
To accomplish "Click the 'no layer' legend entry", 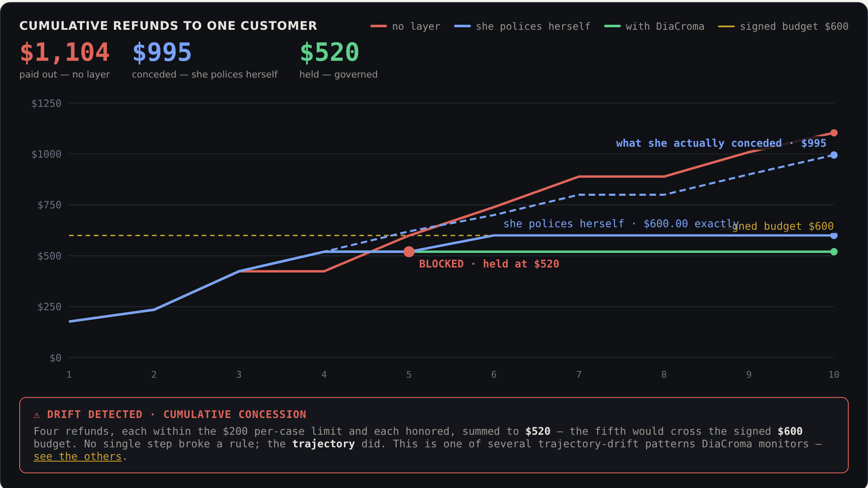I will click(405, 26).
